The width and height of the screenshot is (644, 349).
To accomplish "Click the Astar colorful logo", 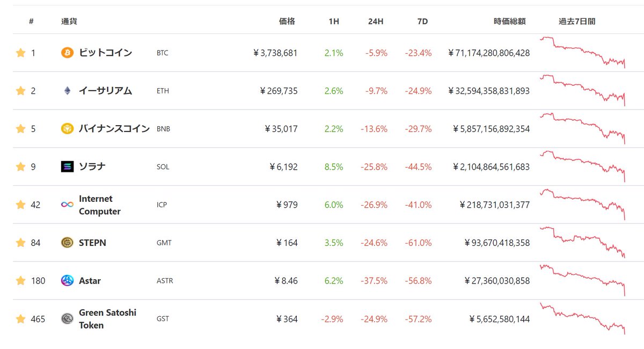I will click(x=67, y=281).
